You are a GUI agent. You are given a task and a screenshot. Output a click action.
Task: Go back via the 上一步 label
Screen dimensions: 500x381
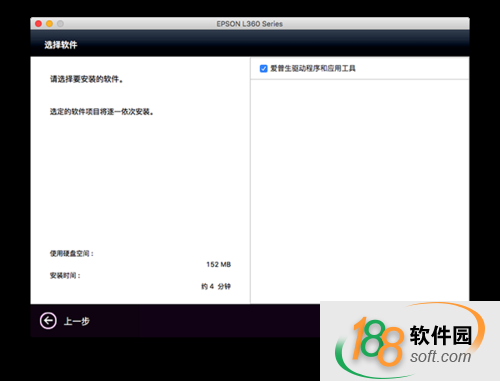77,321
